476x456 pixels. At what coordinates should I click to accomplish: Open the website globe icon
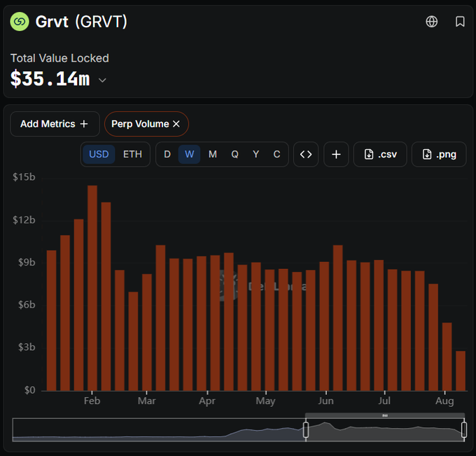[431, 22]
